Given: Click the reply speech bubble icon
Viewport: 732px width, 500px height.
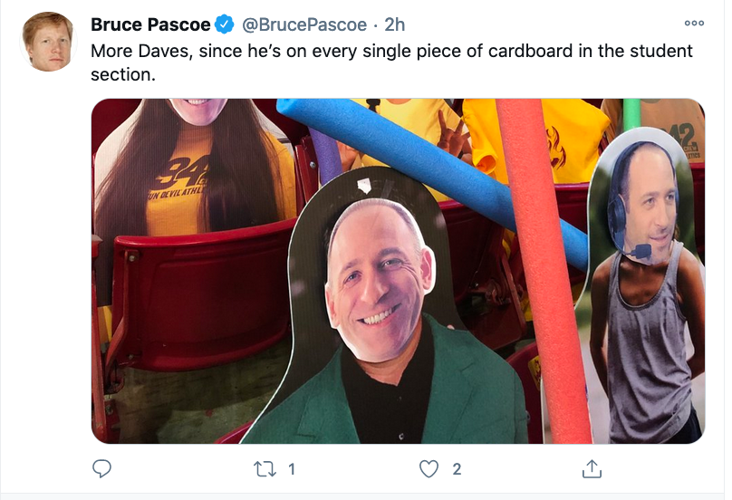Looking at the screenshot, I should (x=102, y=468).
